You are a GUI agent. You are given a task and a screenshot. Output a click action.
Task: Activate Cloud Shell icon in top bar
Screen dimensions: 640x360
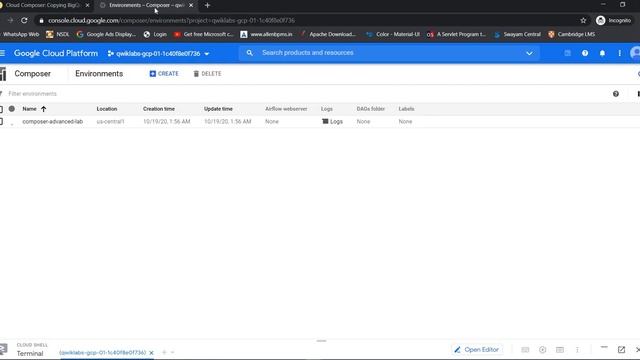pyautogui.click(x=567, y=53)
